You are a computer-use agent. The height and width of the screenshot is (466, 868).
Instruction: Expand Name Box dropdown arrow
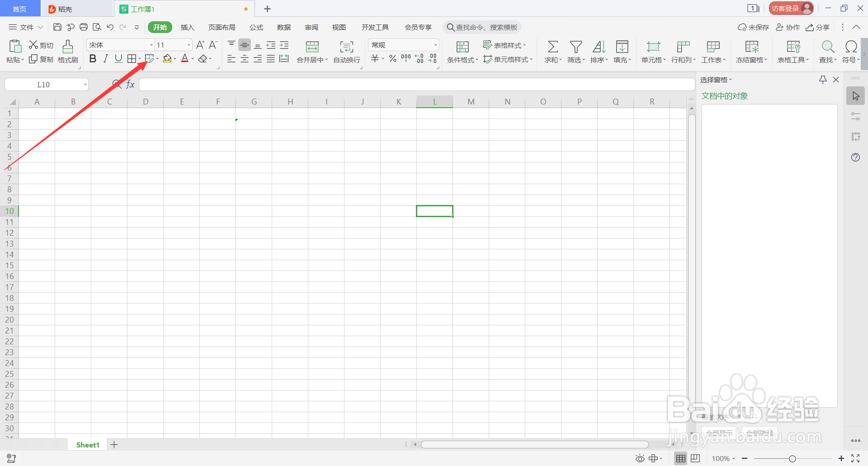pos(85,84)
